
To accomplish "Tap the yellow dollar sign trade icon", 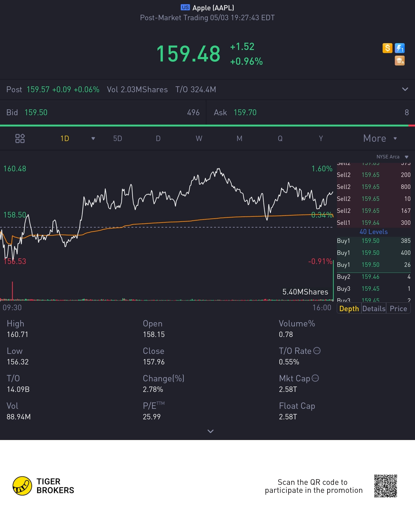I will click(387, 48).
